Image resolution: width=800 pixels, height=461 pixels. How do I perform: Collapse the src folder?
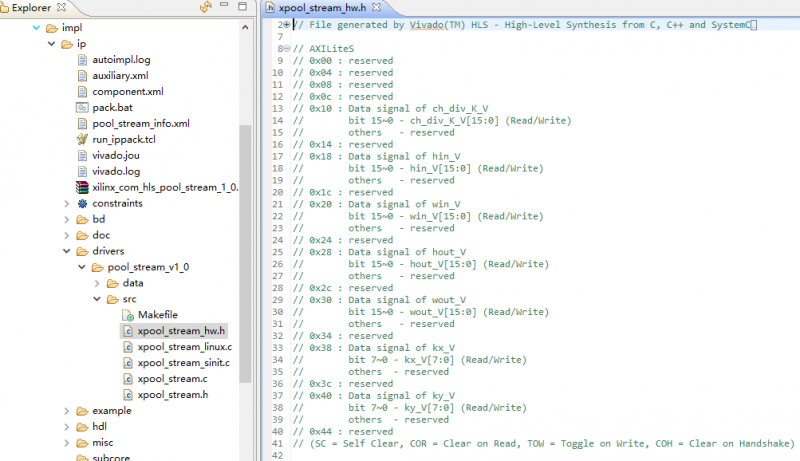(97, 299)
